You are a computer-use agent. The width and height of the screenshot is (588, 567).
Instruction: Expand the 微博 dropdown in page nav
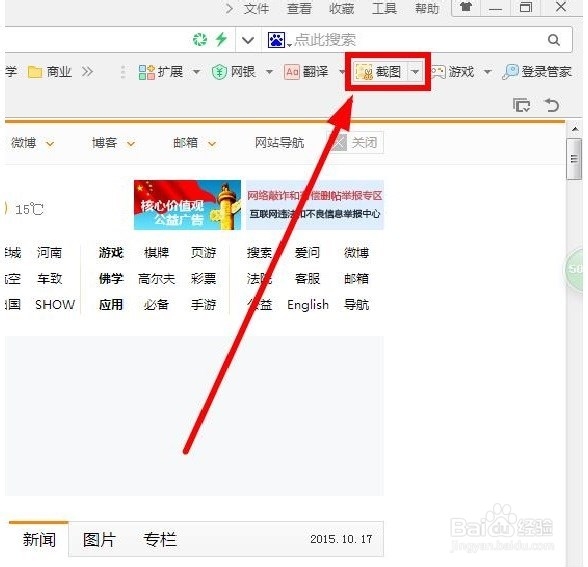click(x=50, y=144)
